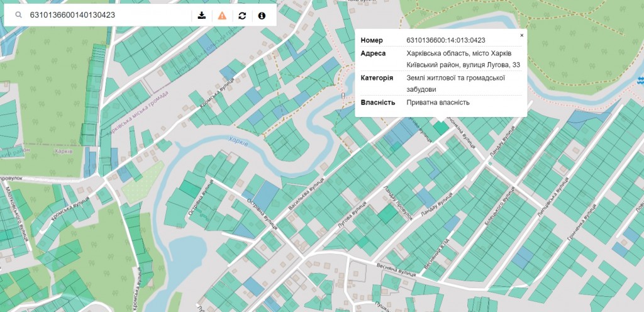Click the 'Ландау провулок' street label

point(397,203)
